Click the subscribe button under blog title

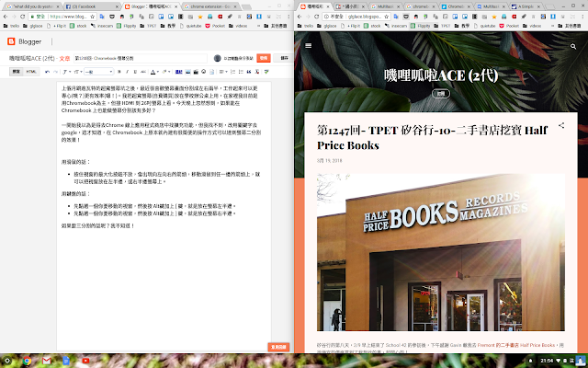coord(441,94)
